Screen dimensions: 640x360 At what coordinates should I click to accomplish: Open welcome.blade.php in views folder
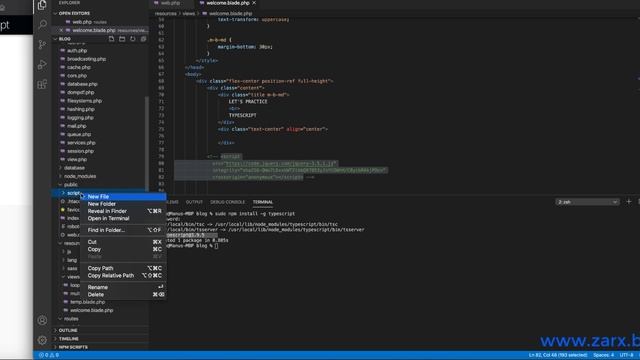tap(91, 310)
